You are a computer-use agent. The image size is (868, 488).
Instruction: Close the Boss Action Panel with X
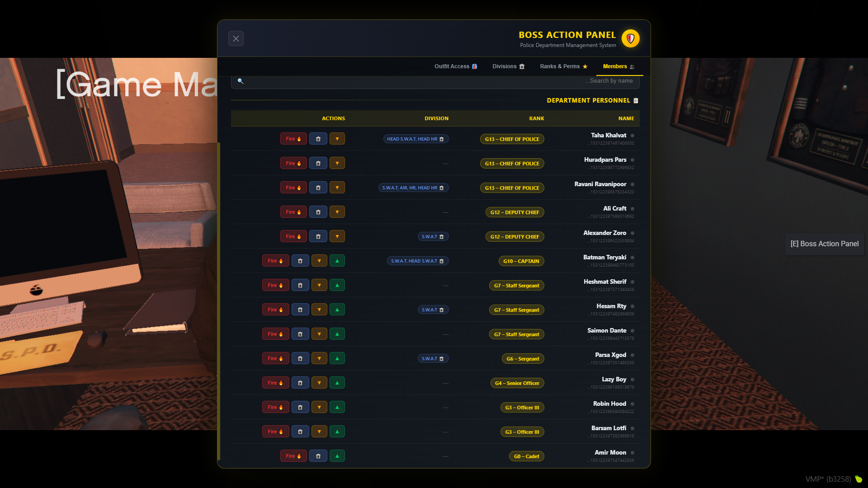(x=236, y=38)
